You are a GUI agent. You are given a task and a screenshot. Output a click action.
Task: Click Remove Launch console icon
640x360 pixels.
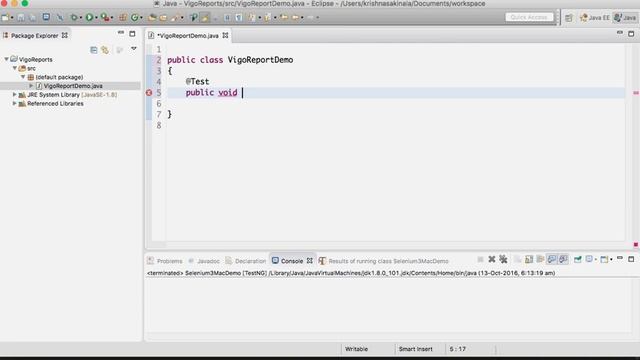coord(491,259)
